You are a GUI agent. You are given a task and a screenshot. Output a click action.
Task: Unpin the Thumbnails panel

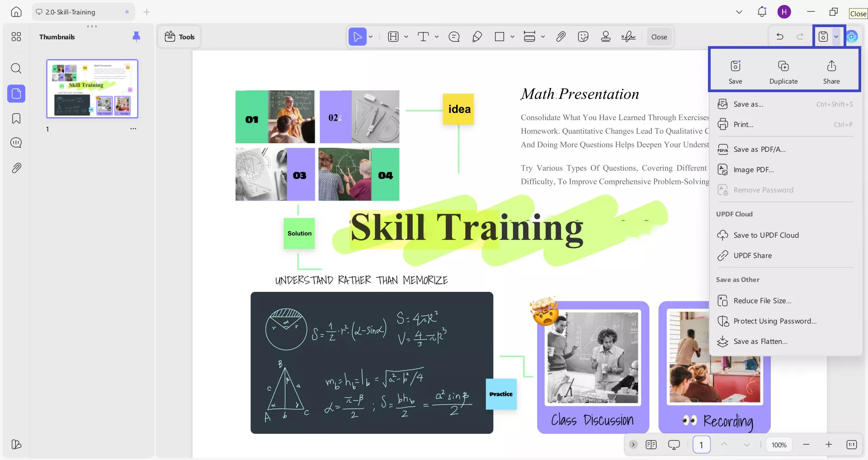pyautogui.click(x=136, y=37)
